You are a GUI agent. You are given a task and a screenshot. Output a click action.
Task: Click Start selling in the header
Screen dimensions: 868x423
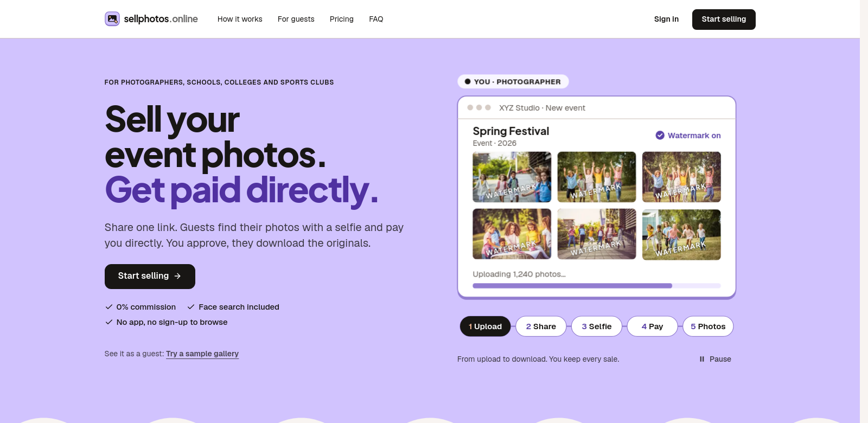[724, 20]
